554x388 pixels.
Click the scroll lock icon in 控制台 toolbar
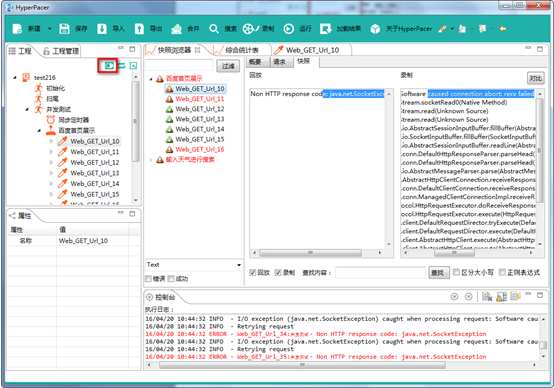(x=501, y=296)
